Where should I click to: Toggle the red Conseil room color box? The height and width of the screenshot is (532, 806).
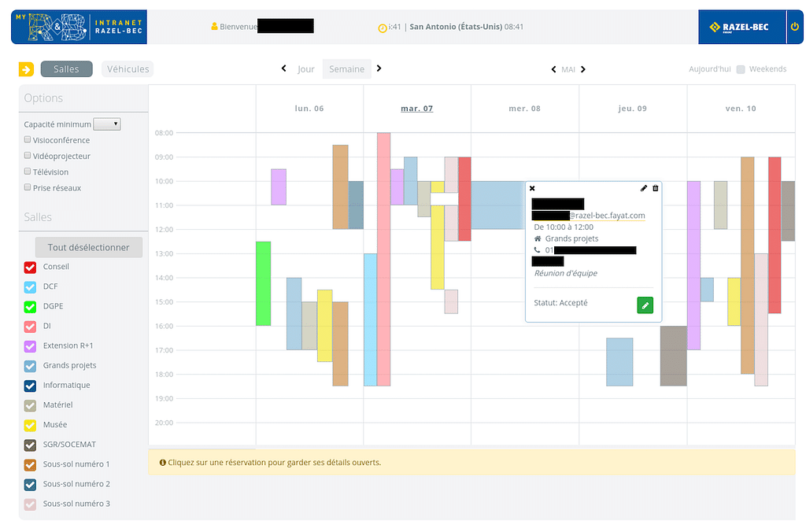(x=31, y=267)
